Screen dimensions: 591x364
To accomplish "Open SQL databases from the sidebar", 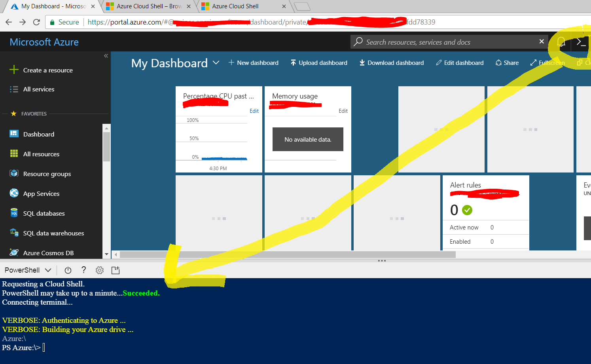I will coord(44,213).
